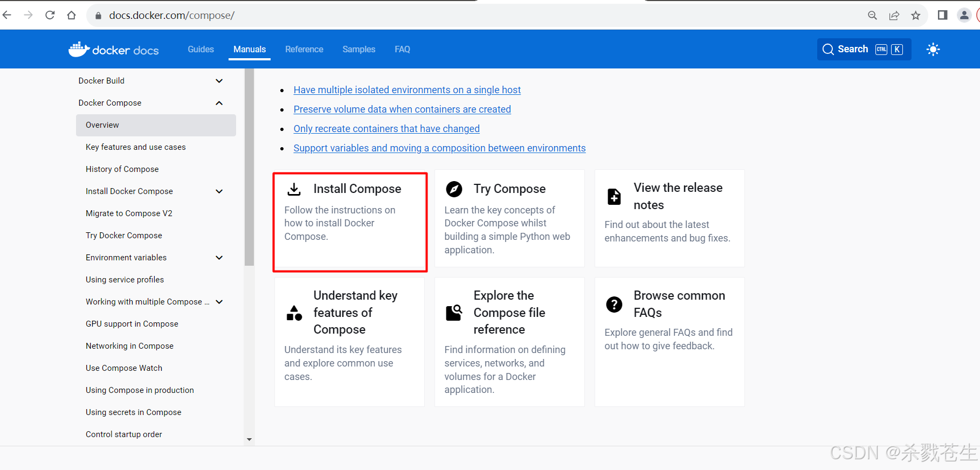This screenshot has width=980, height=470.
Task: Toggle light/dark theme sun icon
Action: 933,49
